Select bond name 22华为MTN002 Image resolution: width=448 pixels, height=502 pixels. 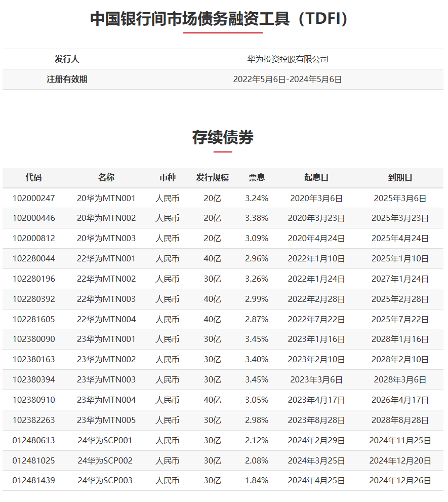[106, 279]
